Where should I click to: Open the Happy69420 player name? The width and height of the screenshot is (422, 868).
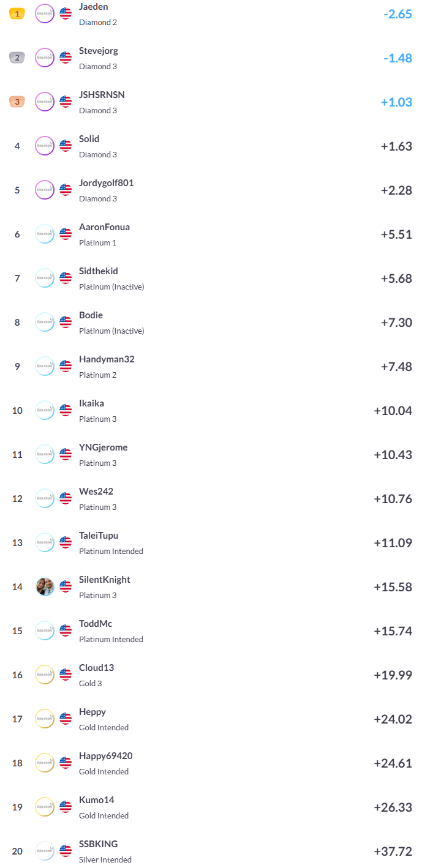point(105,756)
